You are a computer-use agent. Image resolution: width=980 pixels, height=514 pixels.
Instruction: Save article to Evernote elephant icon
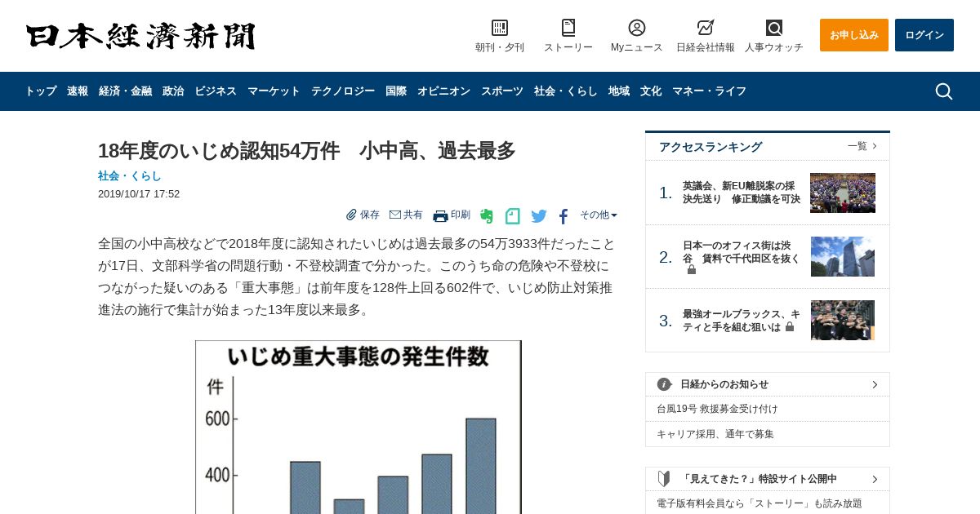[x=487, y=216]
